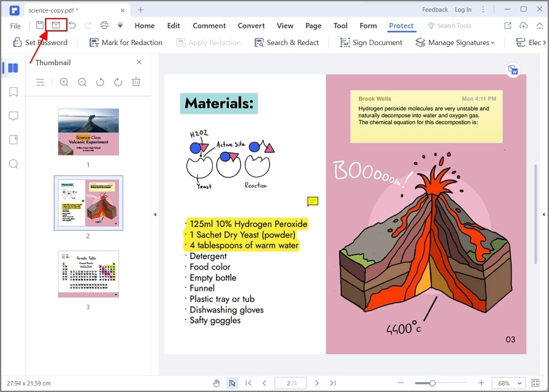Open the 68% zoom level dropdown
Viewport: 549px width, 392px height.
[508, 382]
